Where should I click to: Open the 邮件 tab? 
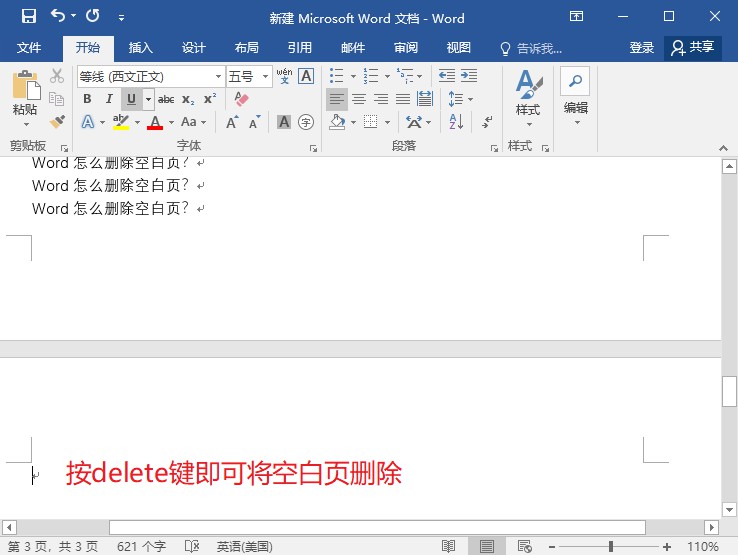point(353,48)
